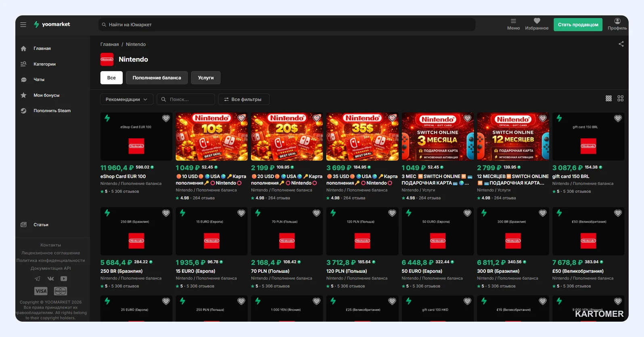Open the Рекомендации sort dropdown

pos(127,99)
